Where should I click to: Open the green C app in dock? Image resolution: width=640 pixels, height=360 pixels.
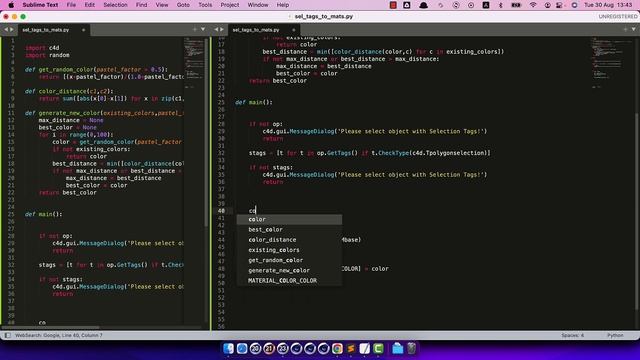coord(378,349)
